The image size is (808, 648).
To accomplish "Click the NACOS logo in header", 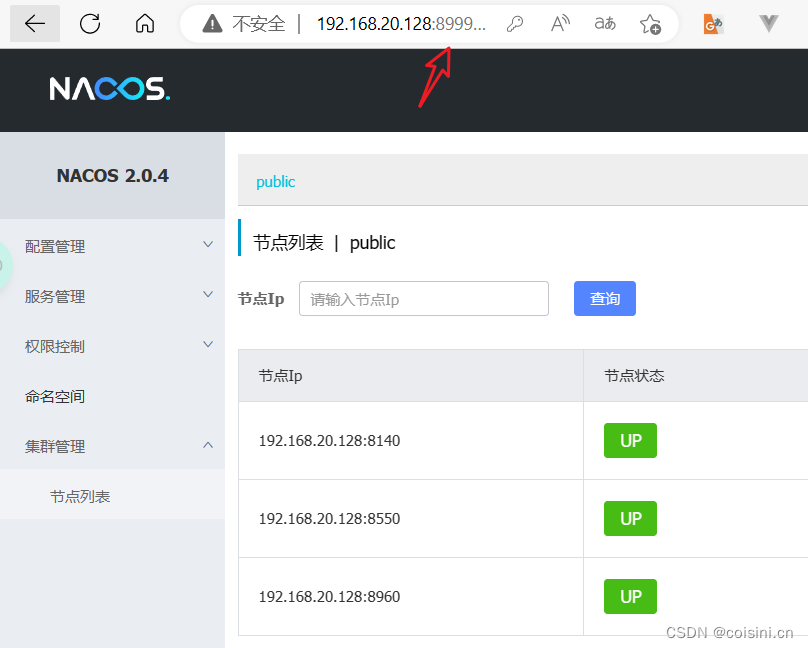I will tap(110, 89).
